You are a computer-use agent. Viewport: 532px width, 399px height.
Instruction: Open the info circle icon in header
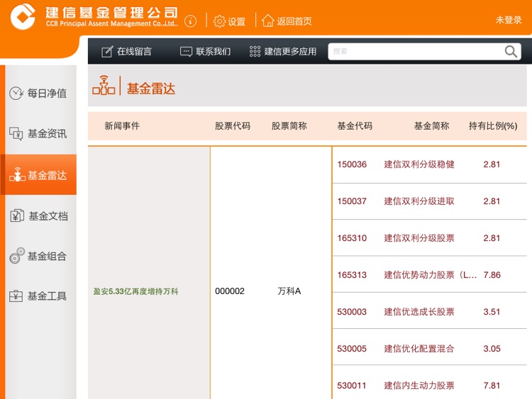190,21
